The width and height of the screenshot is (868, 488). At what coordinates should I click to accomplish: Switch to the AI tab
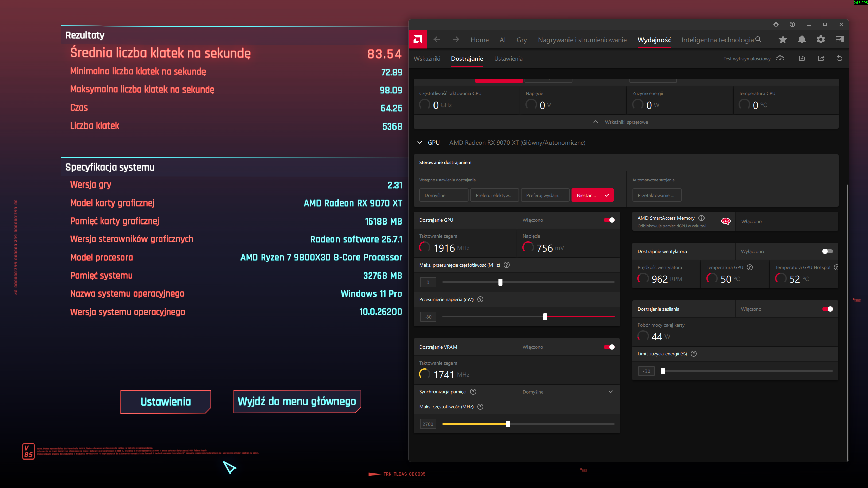tap(503, 40)
